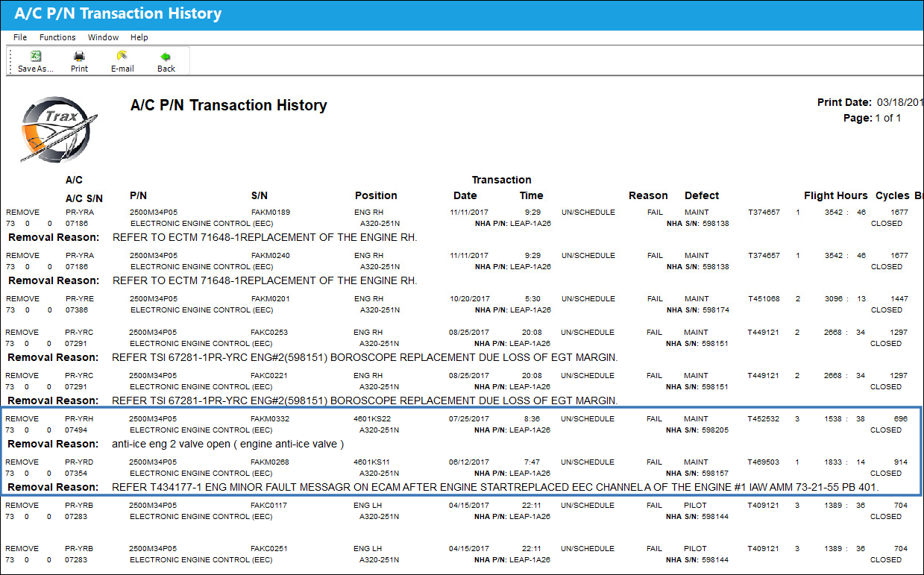Image resolution: width=924 pixels, height=575 pixels.
Task: Click the Print Date value at top right
Action: pos(900,102)
